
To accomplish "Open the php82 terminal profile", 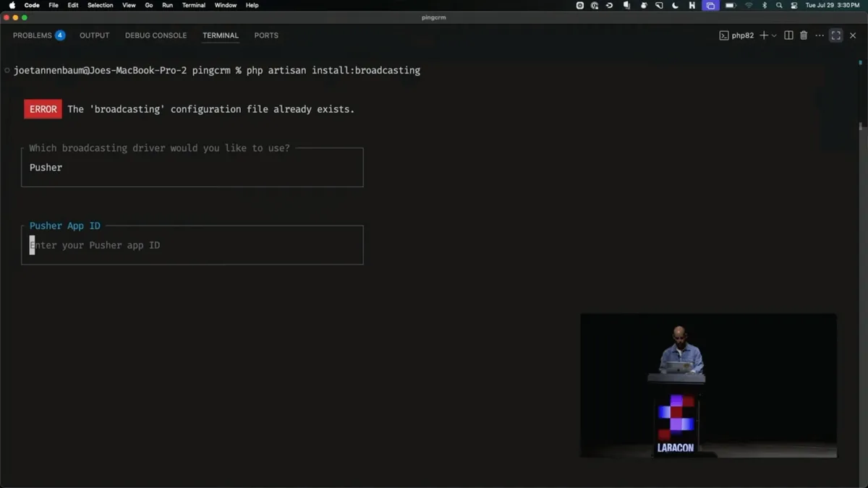I will click(x=736, y=35).
